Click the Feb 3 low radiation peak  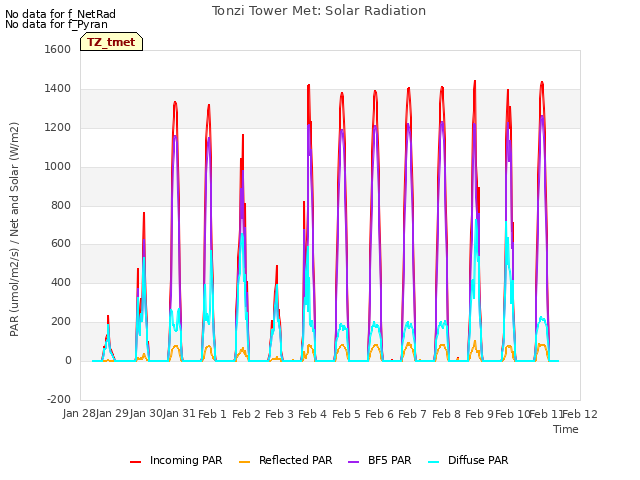tap(276, 313)
